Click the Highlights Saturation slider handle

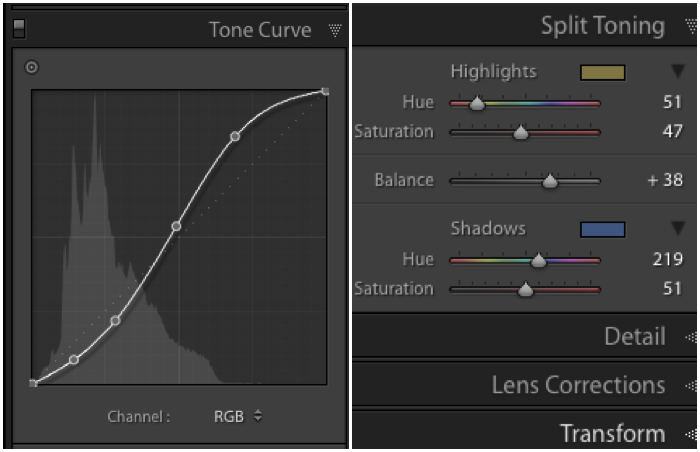520,132
